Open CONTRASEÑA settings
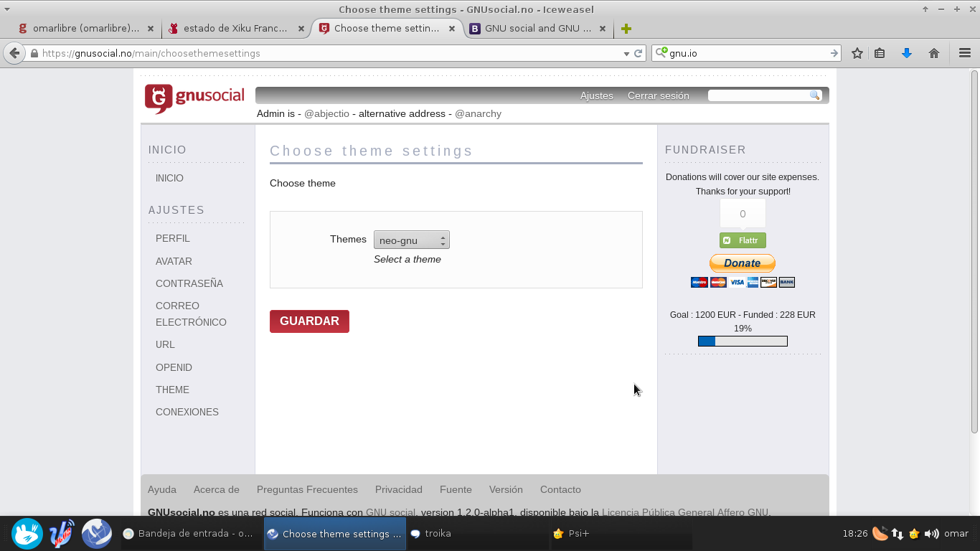980x551 pixels. click(x=189, y=283)
